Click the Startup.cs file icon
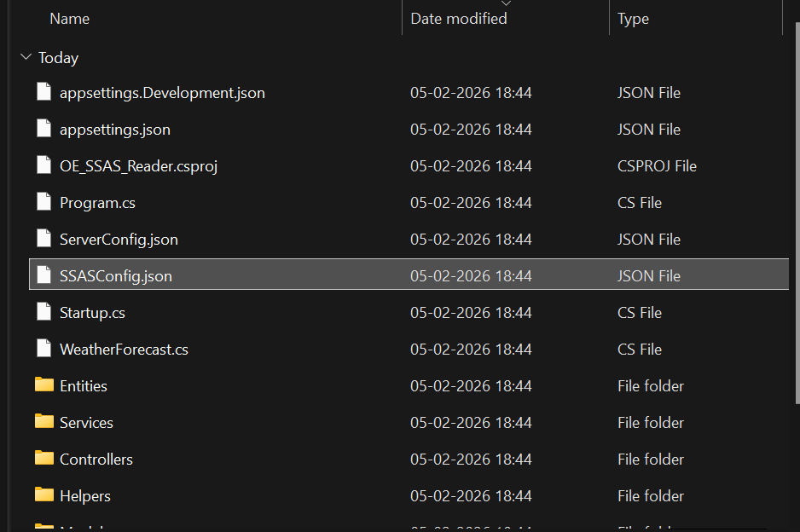800x532 pixels. [x=44, y=312]
